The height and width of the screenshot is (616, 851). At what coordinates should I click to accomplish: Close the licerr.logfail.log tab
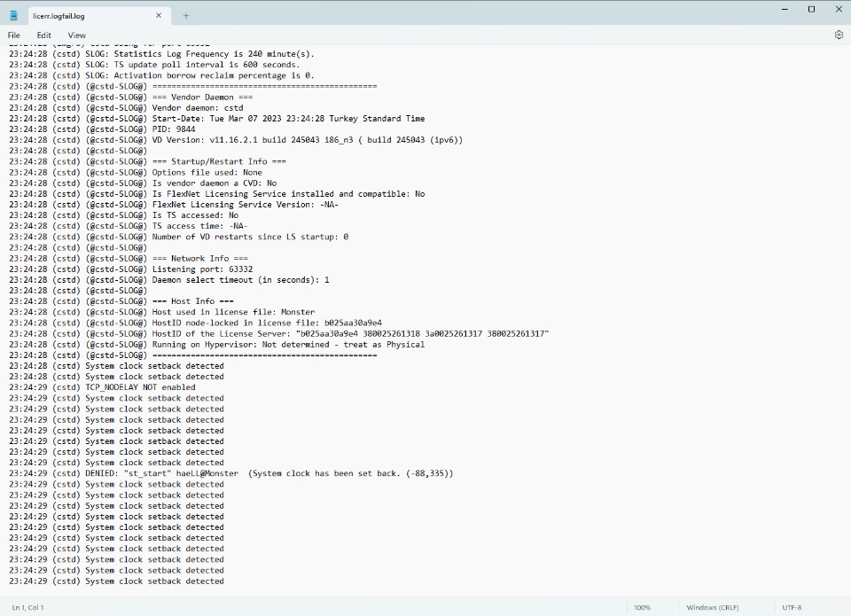[159, 16]
